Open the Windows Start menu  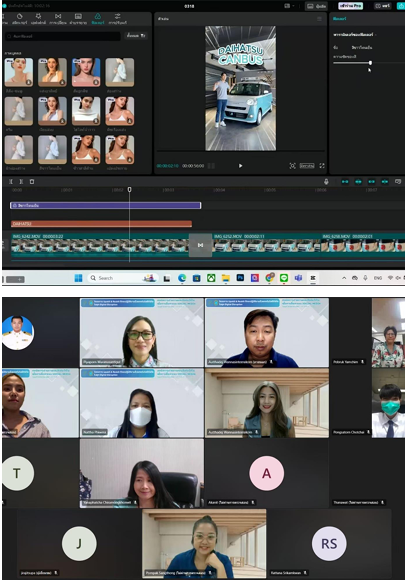pyautogui.click(x=78, y=278)
